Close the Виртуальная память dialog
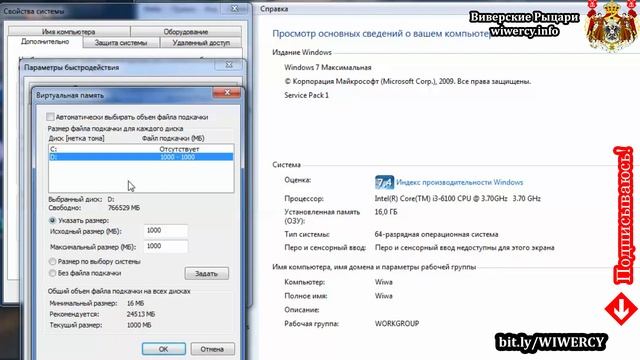Screen dimensions: 640x360 point(227,93)
